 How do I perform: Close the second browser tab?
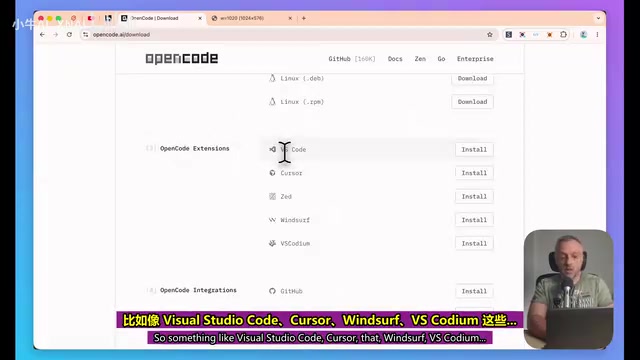(290, 18)
